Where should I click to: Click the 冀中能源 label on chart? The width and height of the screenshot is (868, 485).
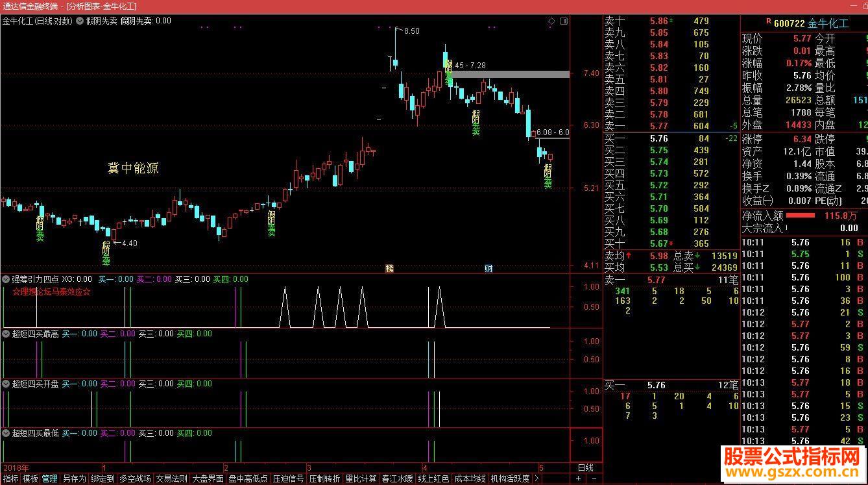(x=133, y=168)
